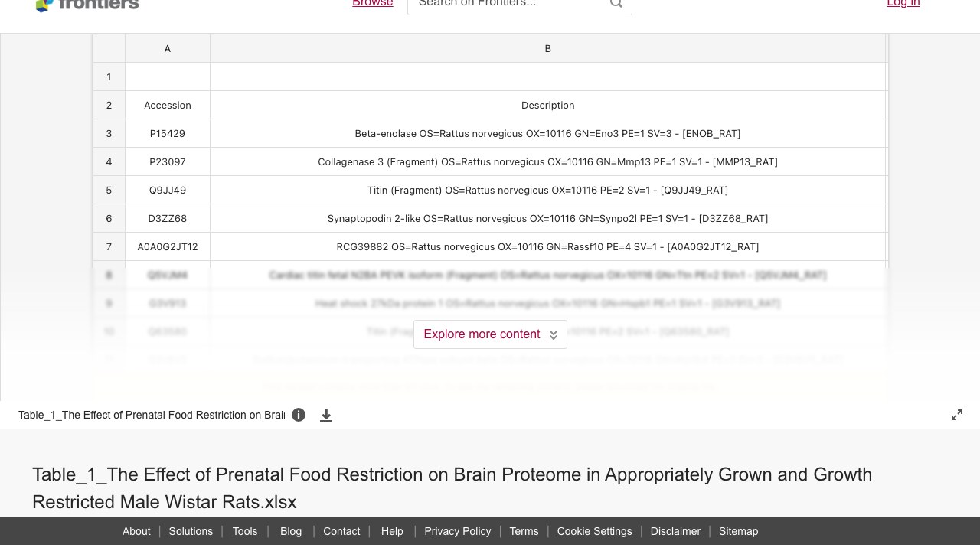Click the Accession header cell
Image resolution: width=980 pixels, height=551 pixels.
pos(168,105)
